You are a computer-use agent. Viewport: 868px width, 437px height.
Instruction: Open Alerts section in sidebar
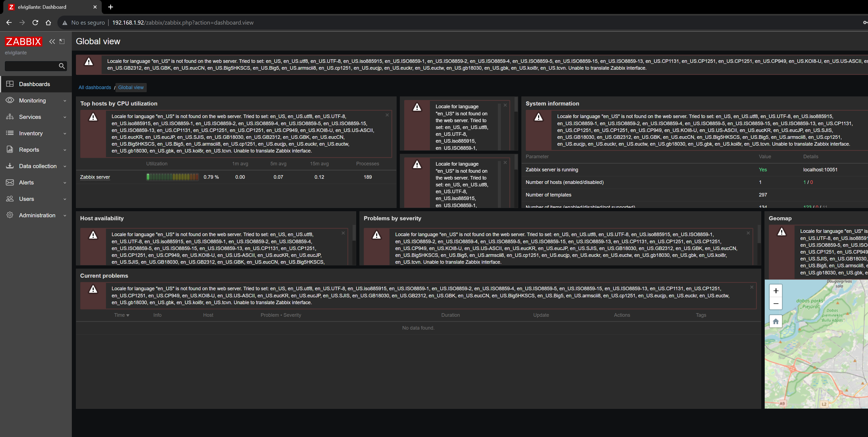[x=36, y=182]
